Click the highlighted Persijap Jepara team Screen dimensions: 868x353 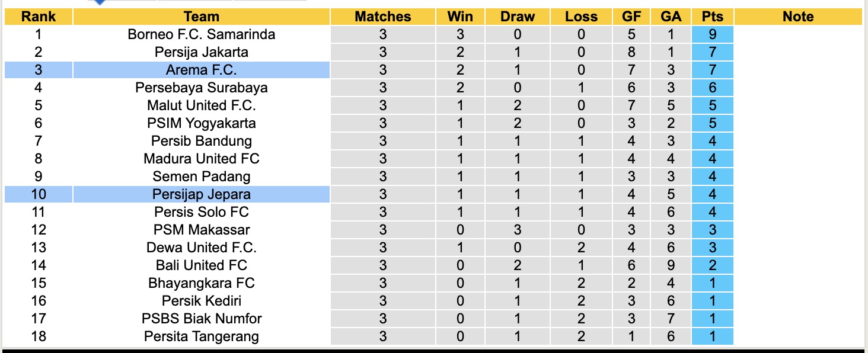pyautogui.click(x=201, y=194)
